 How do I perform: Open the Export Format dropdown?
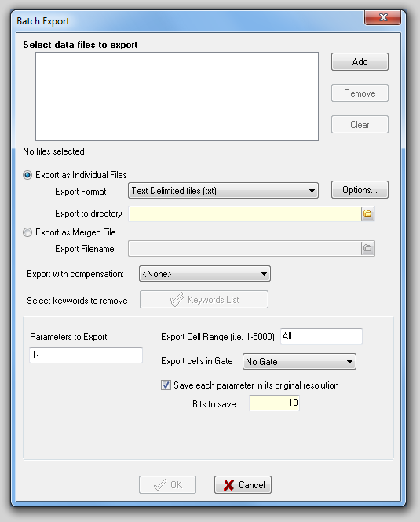click(x=223, y=191)
